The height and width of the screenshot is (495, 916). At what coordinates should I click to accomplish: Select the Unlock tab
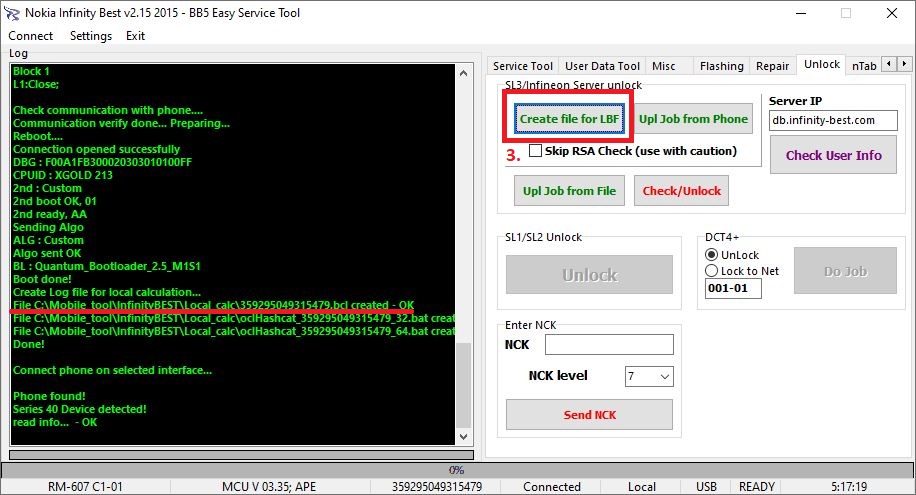point(821,64)
